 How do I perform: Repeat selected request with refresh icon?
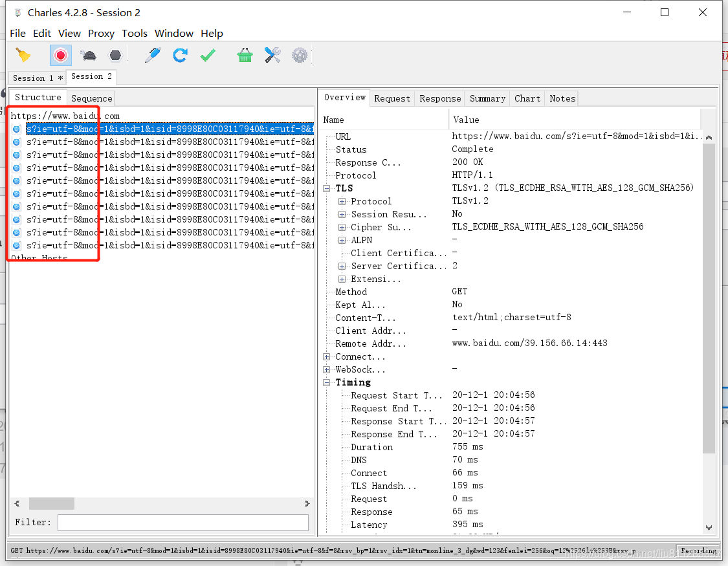tap(180, 55)
